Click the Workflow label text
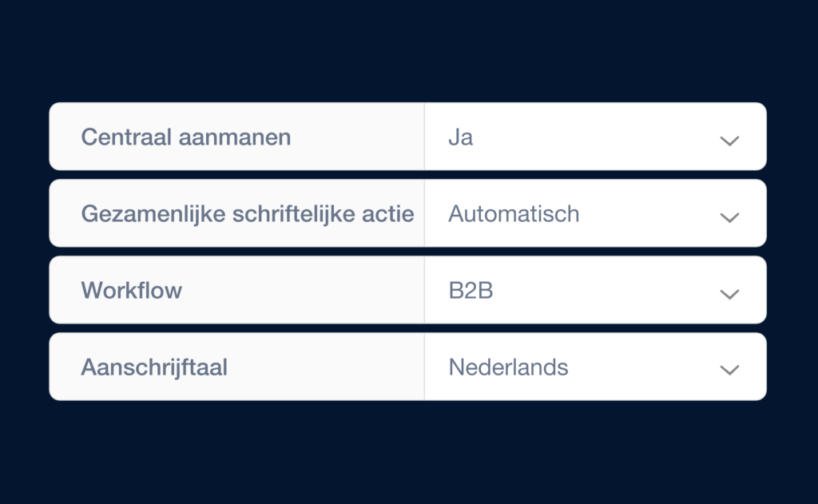818x504 pixels. coord(131,290)
